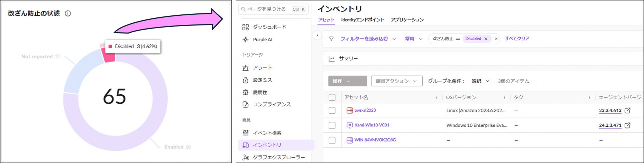
Task: Switch to the アプリケーション tab
Action: 407,20
